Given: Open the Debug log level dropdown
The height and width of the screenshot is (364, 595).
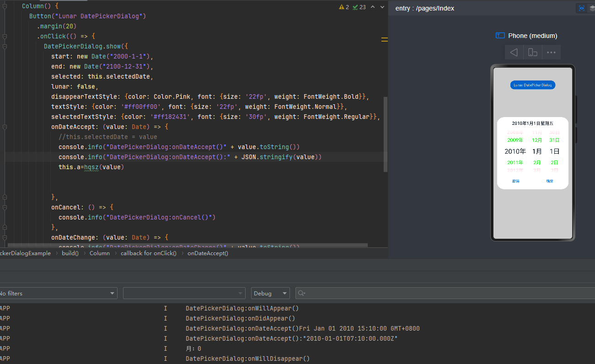Looking at the screenshot, I should pos(270,293).
